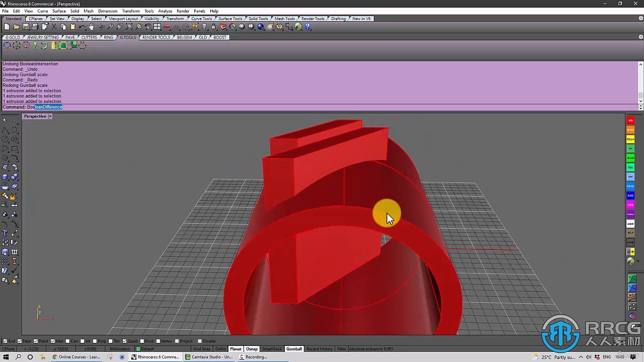The width and height of the screenshot is (644, 362).
Task: Click the Boolean union spheres icon
Action: click(x=14, y=177)
